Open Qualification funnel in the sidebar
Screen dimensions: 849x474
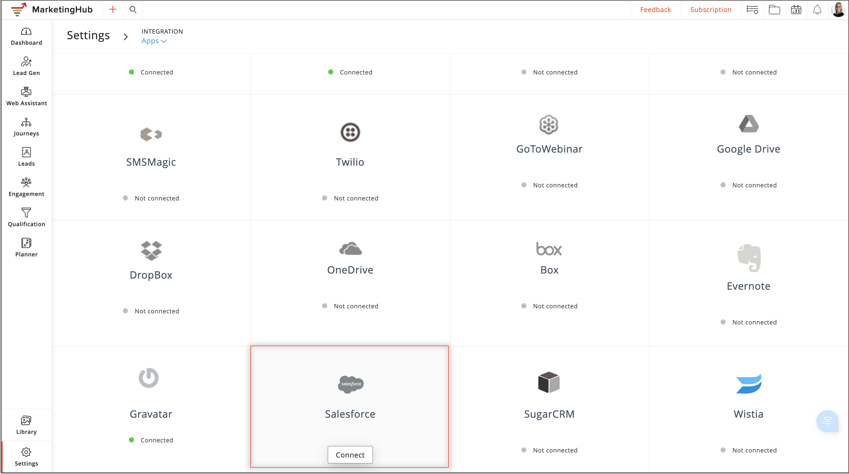pos(26,217)
